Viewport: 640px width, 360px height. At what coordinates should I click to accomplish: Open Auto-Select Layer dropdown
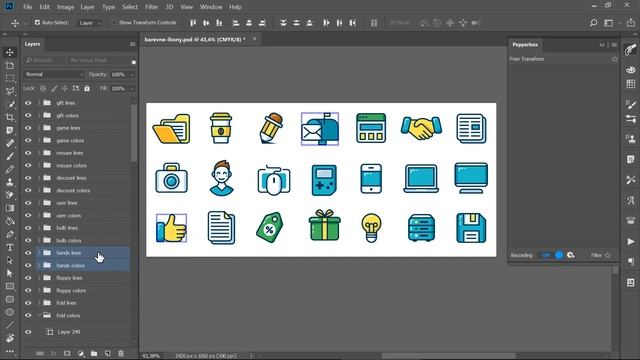tap(89, 23)
